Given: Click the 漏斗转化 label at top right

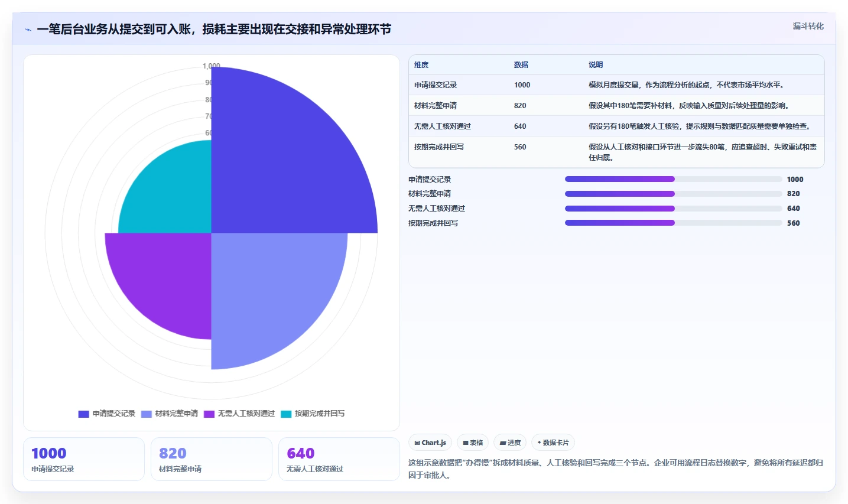Looking at the screenshot, I should [808, 26].
